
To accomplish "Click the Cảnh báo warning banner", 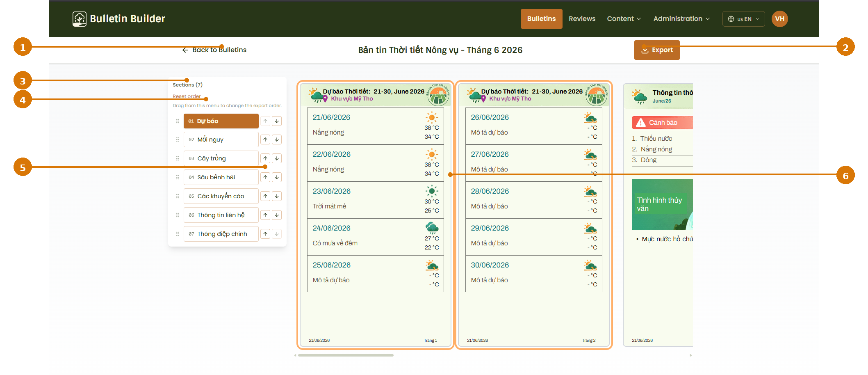I will coord(662,123).
